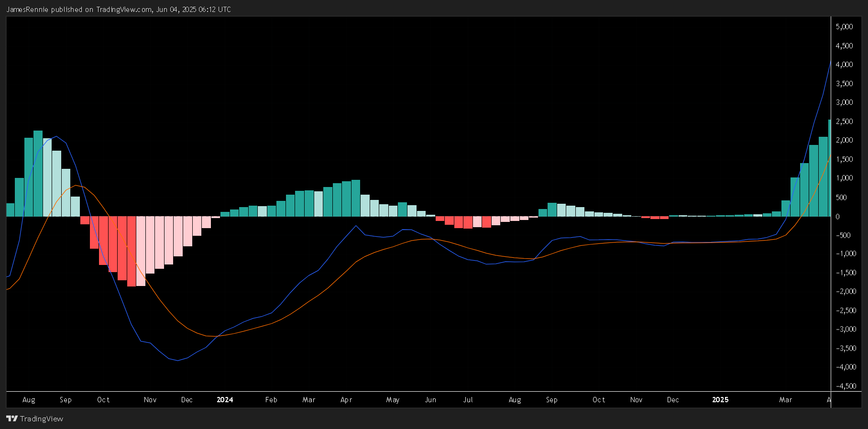Viewport: 868px width, 429px height.
Task: Click the Sep label right of 2024 Aug
Action: (x=551, y=400)
